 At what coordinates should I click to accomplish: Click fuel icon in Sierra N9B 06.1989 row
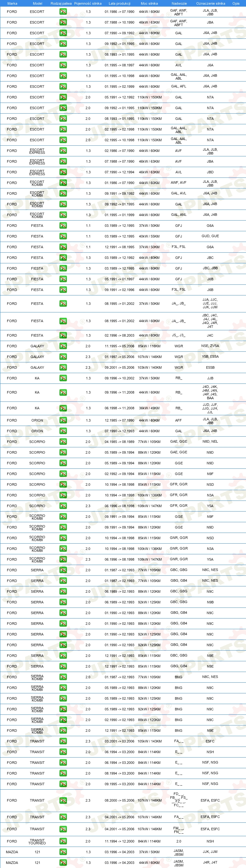(63, 602)
